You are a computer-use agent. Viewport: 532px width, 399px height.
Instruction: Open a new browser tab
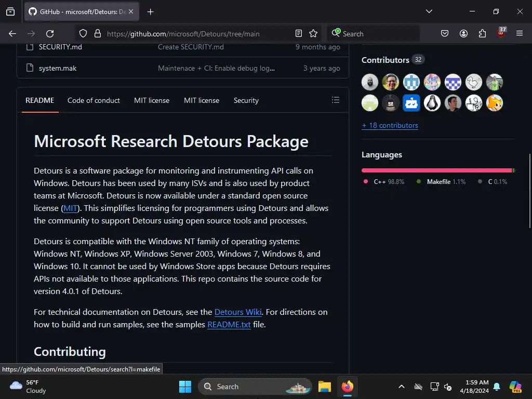150,12
